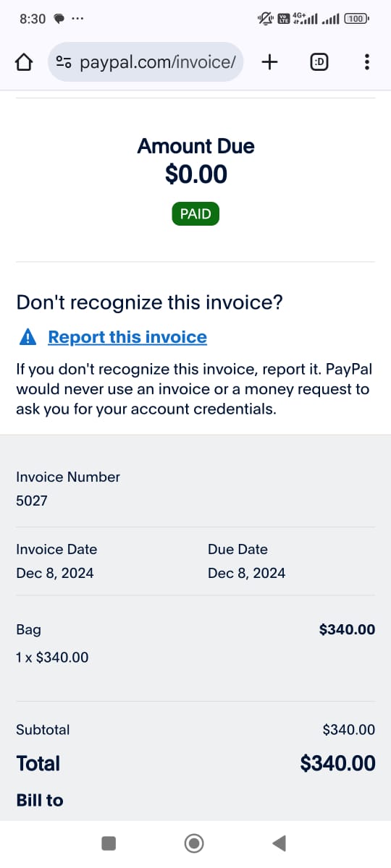Tap the Android recent apps square button
The height and width of the screenshot is (868, 391).
click(109, 843)
